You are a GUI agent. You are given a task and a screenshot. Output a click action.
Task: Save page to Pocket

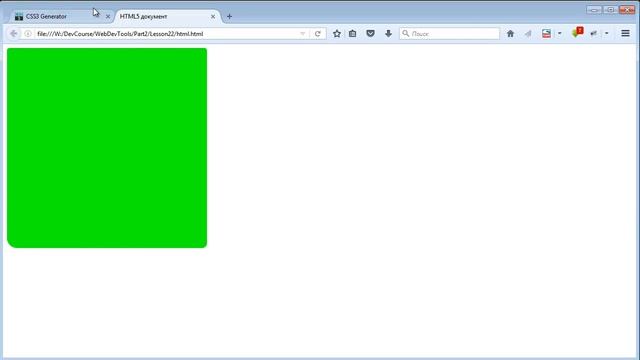370,34
